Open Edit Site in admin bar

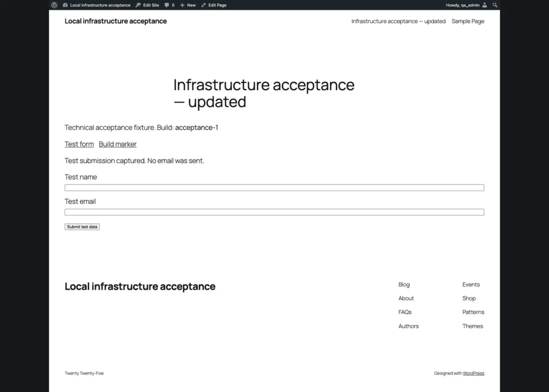[147, 5]
